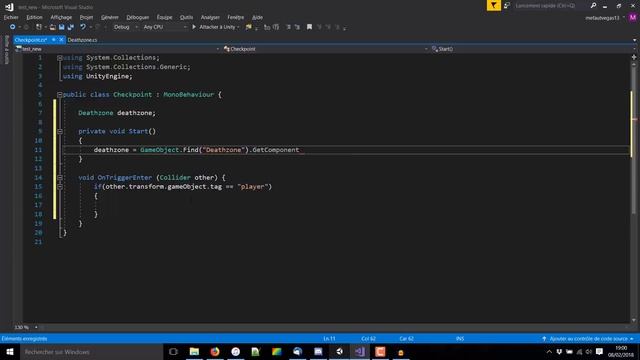Click the uncomment selection toolbar icon
The height and width of the screenshot is (360, 640).
[x=276, y=27]
